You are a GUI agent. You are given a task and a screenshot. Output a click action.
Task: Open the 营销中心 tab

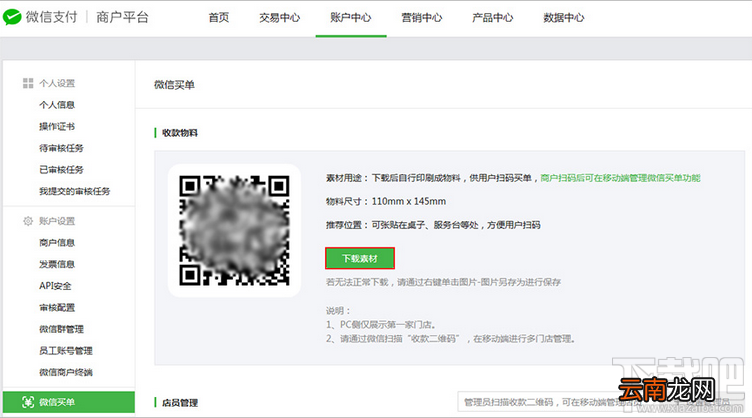point(422,18)
